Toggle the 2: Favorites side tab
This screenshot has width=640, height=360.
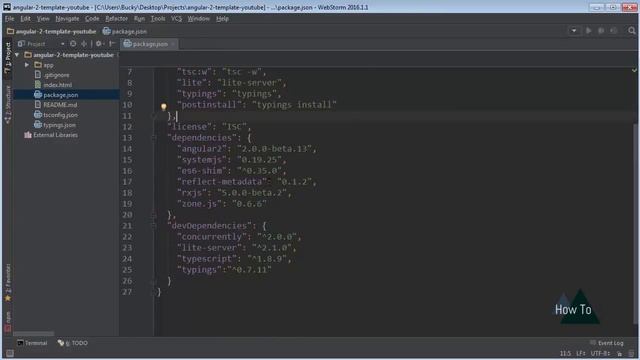pyautogui.click(x=7, y=282)
